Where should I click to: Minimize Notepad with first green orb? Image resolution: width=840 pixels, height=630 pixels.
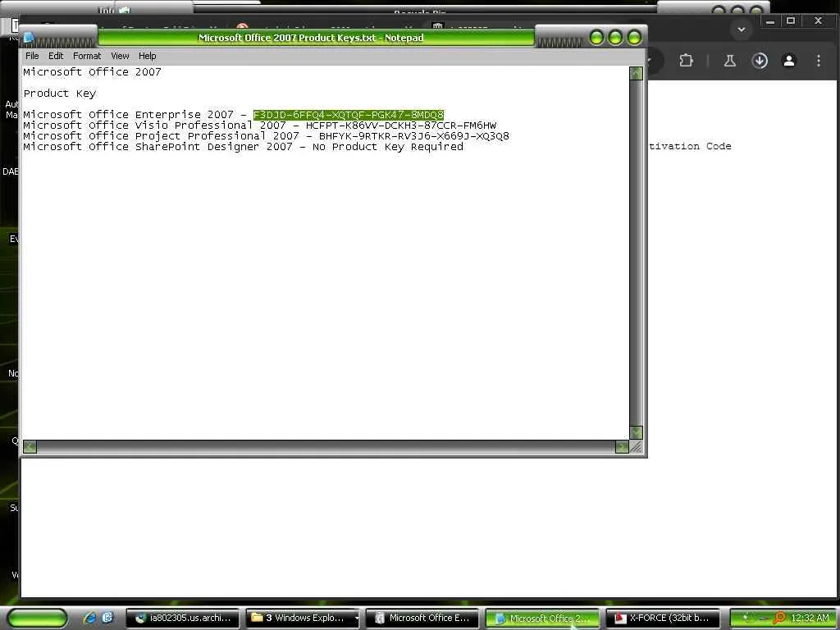tap(597, 38)
